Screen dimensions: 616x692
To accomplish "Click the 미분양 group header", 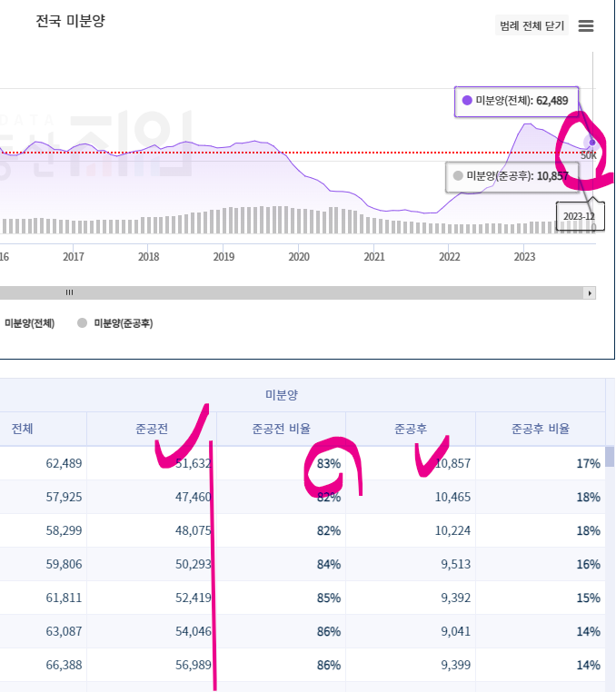I will (282, 394).
